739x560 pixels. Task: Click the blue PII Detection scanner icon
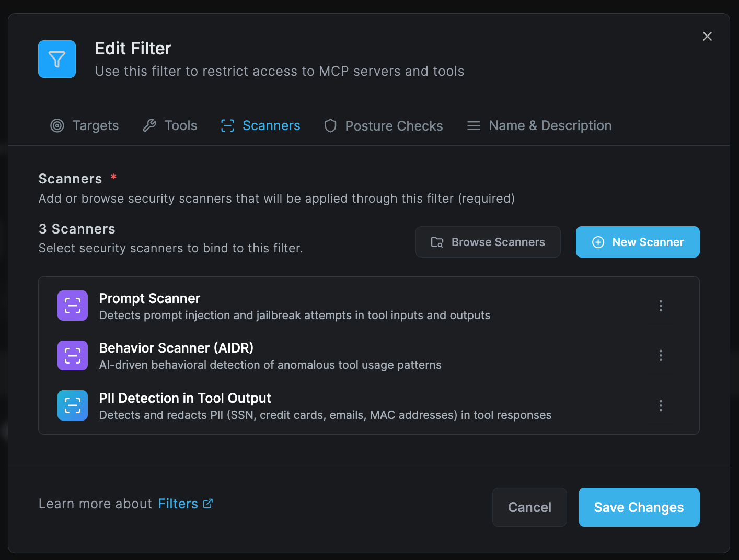pyautogui.click(x=72, y=405)
